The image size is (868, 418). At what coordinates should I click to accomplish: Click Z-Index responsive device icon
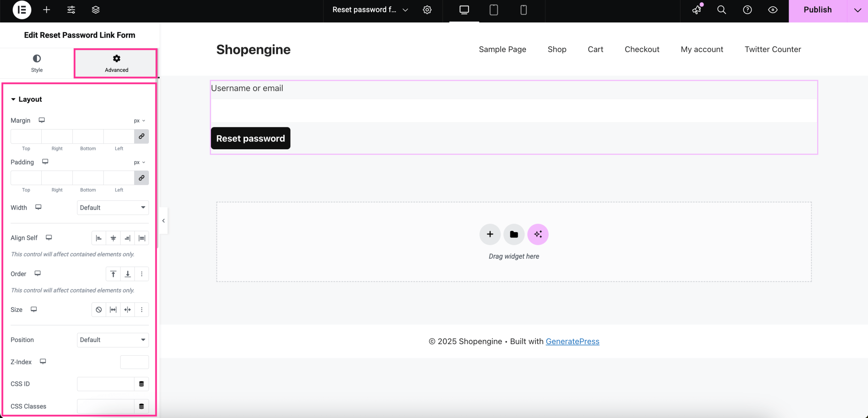coord(43,361)
